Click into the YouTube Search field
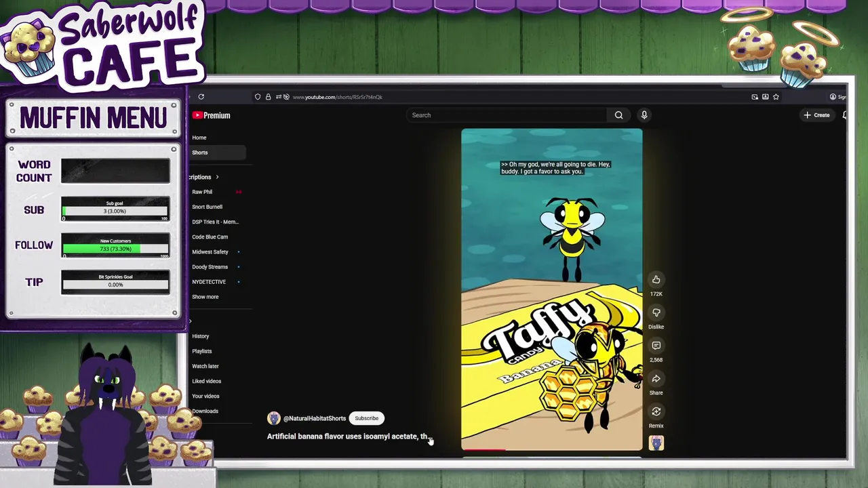 (507, 115)
